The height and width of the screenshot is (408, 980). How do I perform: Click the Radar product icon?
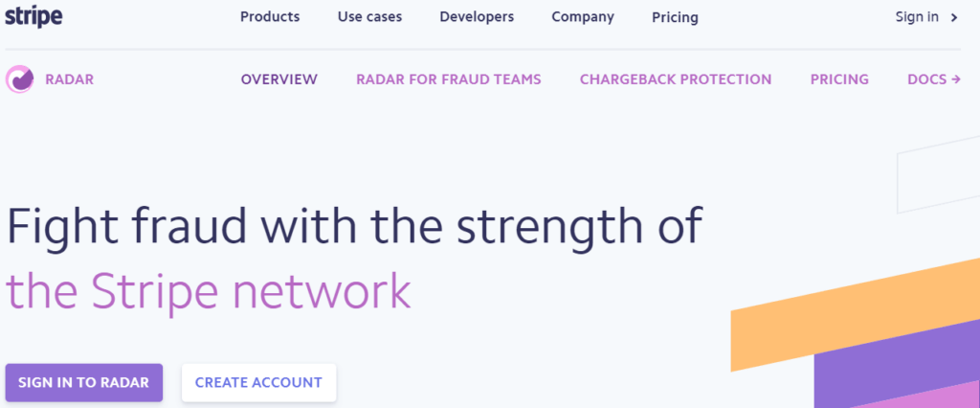(x=19, y=79)
